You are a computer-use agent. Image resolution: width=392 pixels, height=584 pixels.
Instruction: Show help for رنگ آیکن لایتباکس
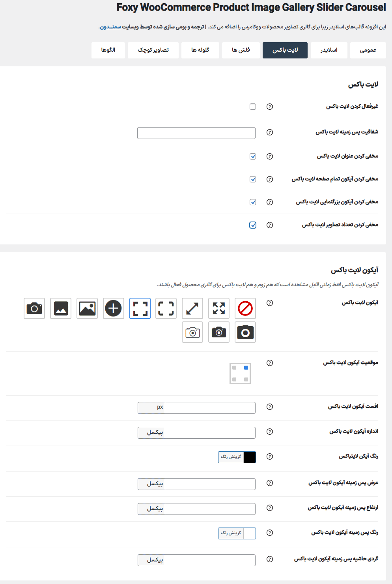pyautogui.click(x=270, y=456)
